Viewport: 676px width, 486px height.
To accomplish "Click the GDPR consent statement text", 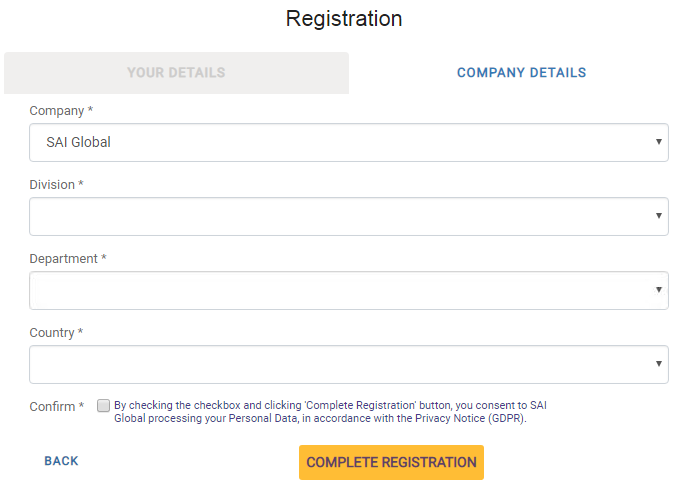I will pos(330,412).
